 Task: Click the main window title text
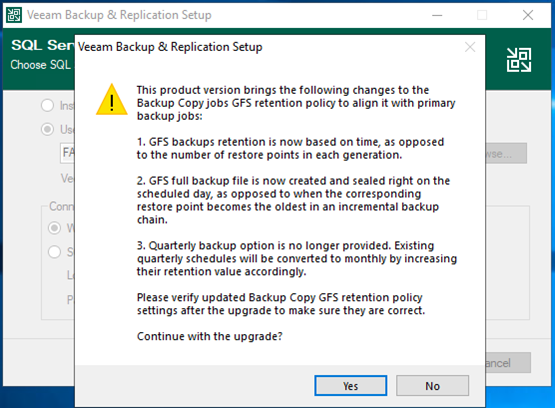point(119,15)
